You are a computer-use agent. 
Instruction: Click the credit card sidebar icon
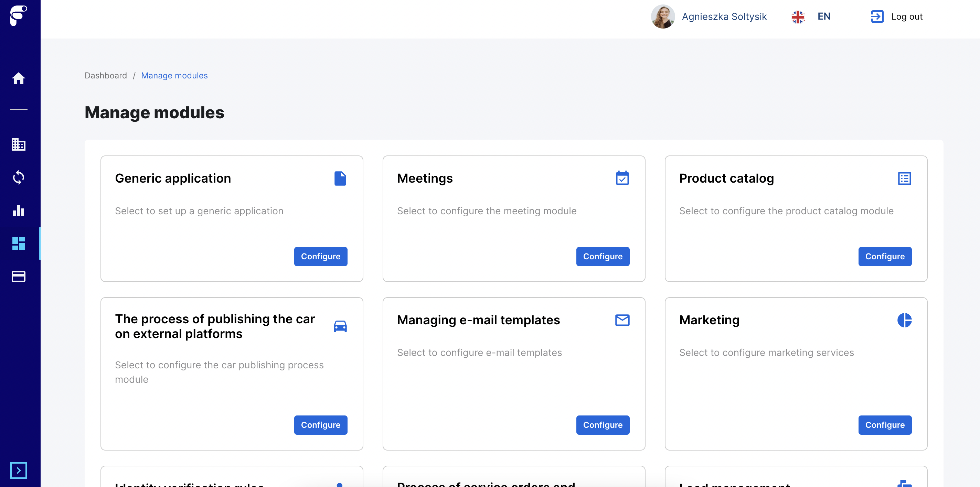[x=18, y=277]
